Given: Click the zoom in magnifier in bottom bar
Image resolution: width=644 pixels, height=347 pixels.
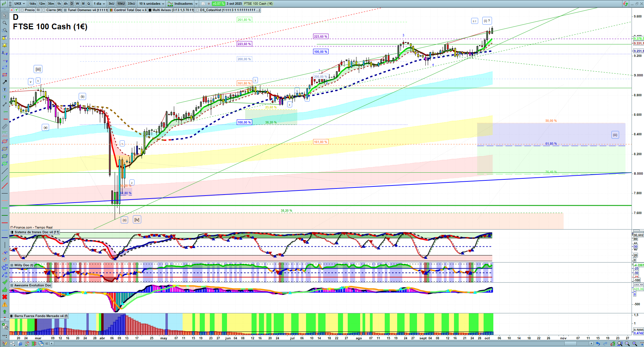Looking at the screenshot, I should (x=635, y=344).
